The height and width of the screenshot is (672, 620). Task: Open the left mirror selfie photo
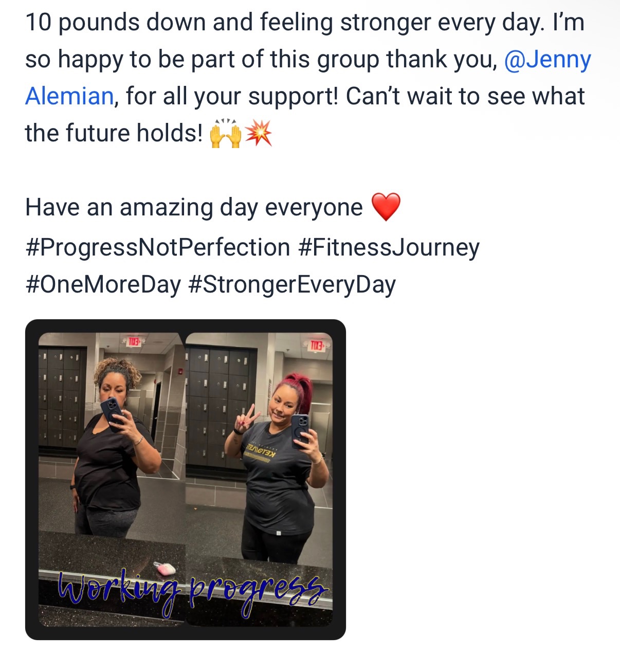click(x=111, y=478)
